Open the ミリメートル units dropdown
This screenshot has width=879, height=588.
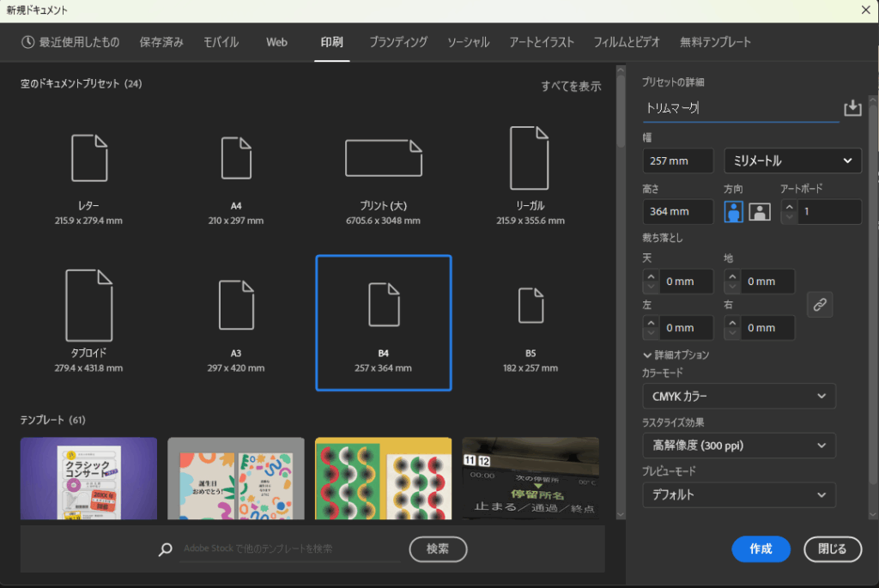[x=792, y=161]
